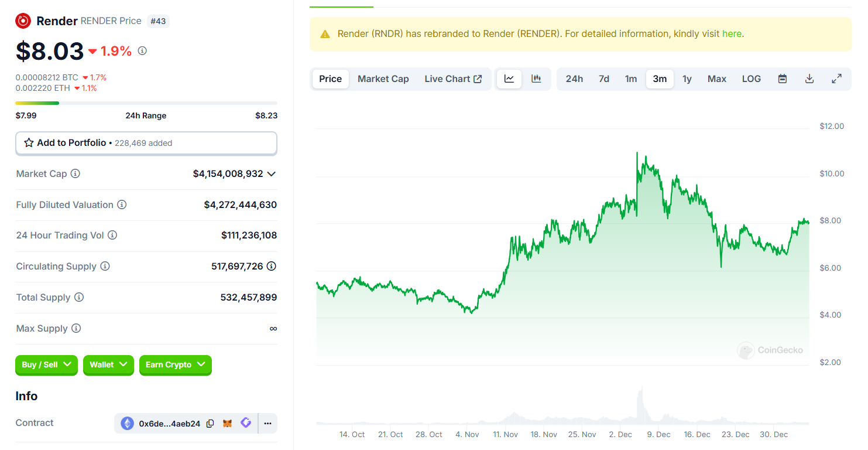Open the Buy / Sell dropdown
Screen dimensions: 868x450
46,364
